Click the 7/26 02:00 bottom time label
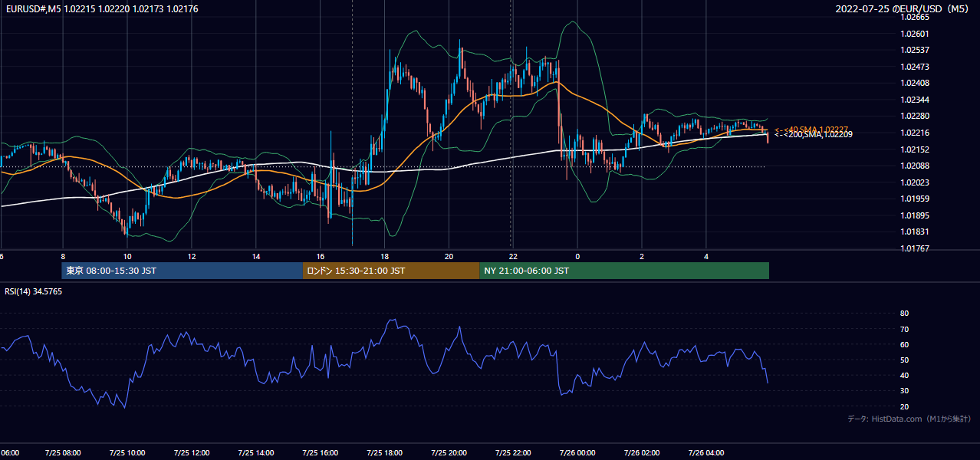The height and width of the screenshot is (460, 980). pyautogui.click(x=642, y=452)
